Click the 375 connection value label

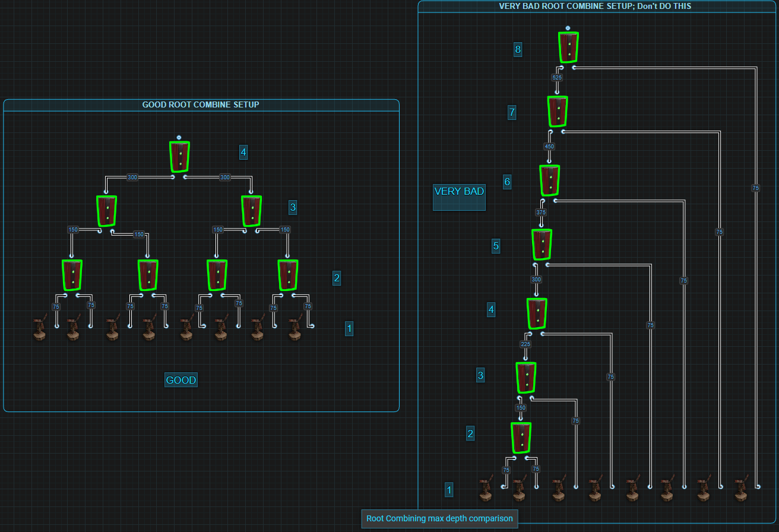click(x=541, y=212)
